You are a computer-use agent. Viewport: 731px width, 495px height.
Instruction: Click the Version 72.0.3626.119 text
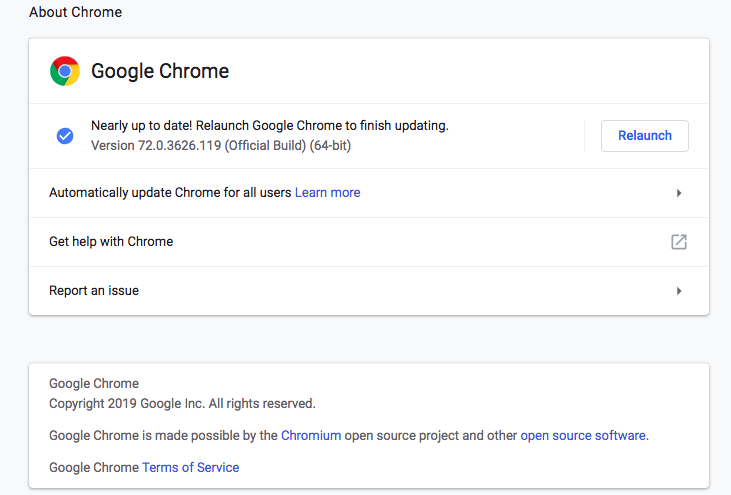click(221, 145)
